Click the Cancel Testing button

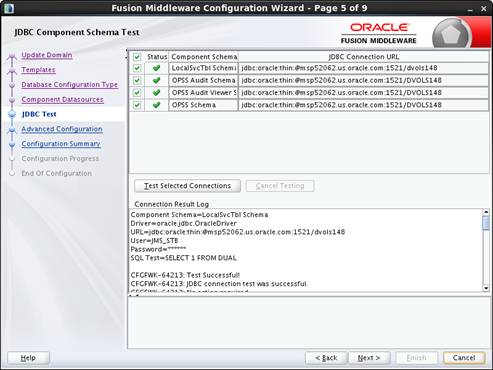[280, 186]
